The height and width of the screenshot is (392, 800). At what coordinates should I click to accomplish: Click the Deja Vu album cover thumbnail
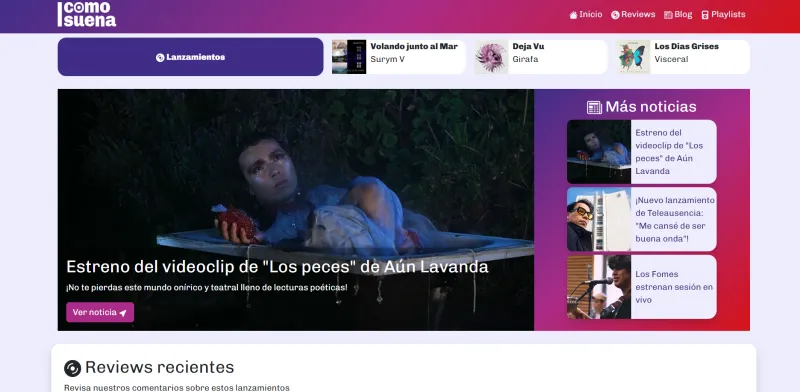[x=491, y=57]
